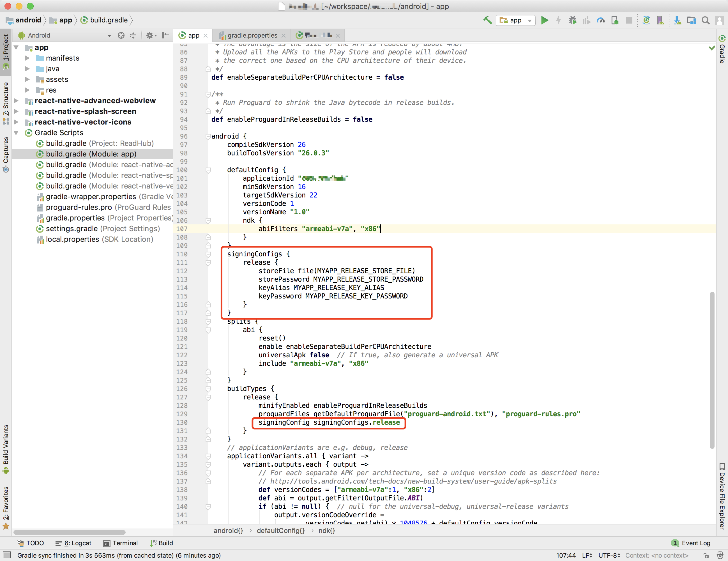This screenshot has width=728, height=561.
Task: Expand the manifests folder
Action: click(x=27, y=58)
